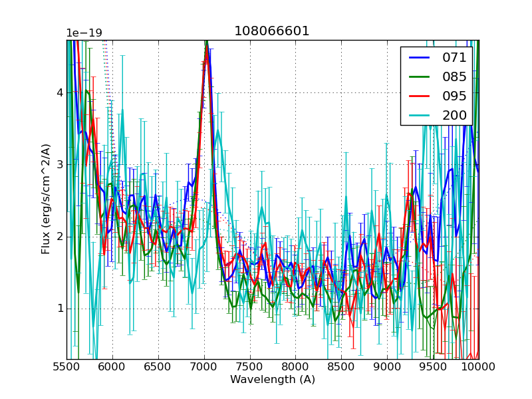Click the y-axis tick label 1
The height and width of the screenshot is (399, 532).
60,309
